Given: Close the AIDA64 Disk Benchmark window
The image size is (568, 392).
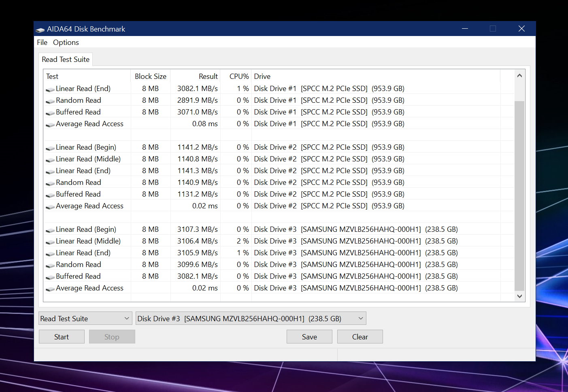Looking at the screenshot, I should click(x=521, y=29).
